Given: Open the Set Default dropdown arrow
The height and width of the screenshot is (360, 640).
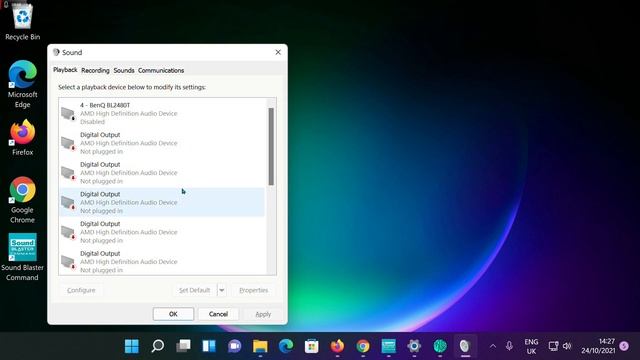Looking at the screenshot, I should 222,290.
